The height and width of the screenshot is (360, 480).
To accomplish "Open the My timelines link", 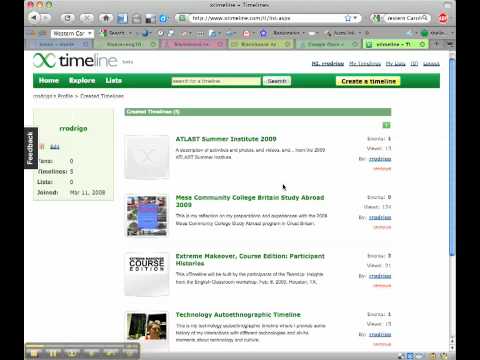I will click(x=365, y=64).
